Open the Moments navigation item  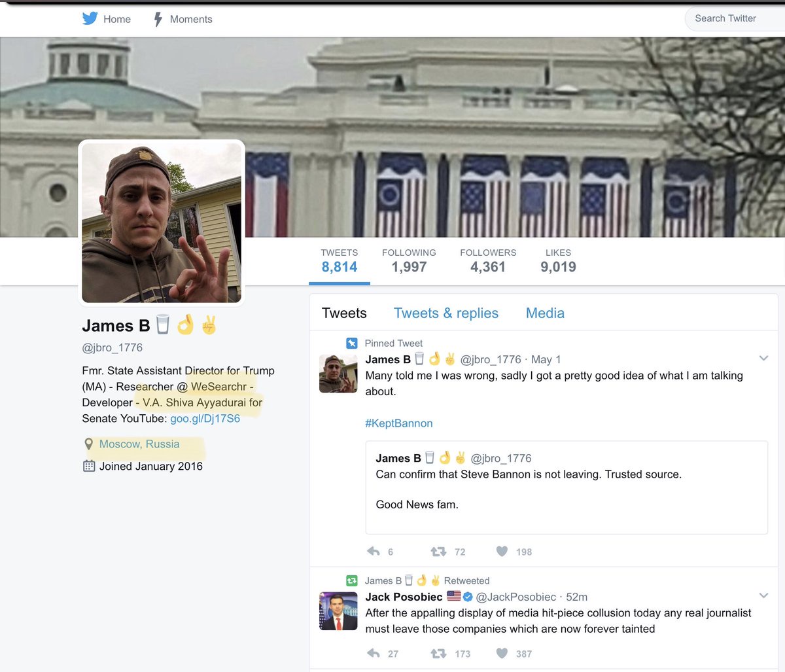coord(183,19)
